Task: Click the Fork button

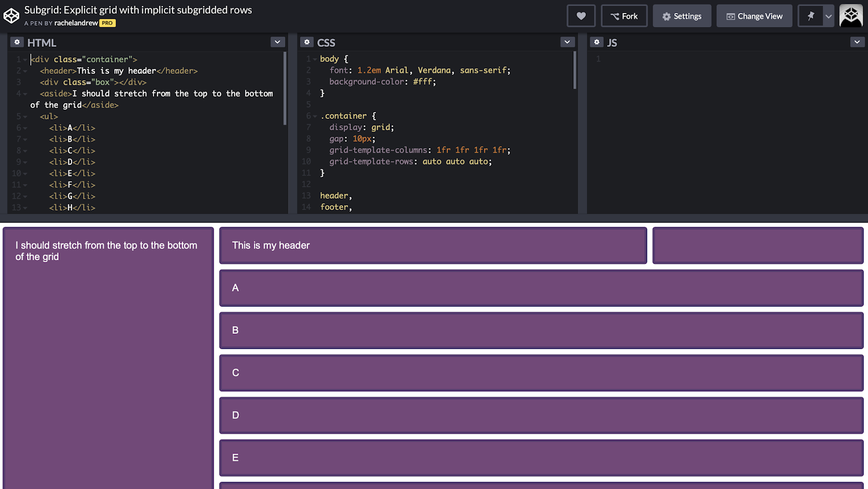Action: click(624, 16)
